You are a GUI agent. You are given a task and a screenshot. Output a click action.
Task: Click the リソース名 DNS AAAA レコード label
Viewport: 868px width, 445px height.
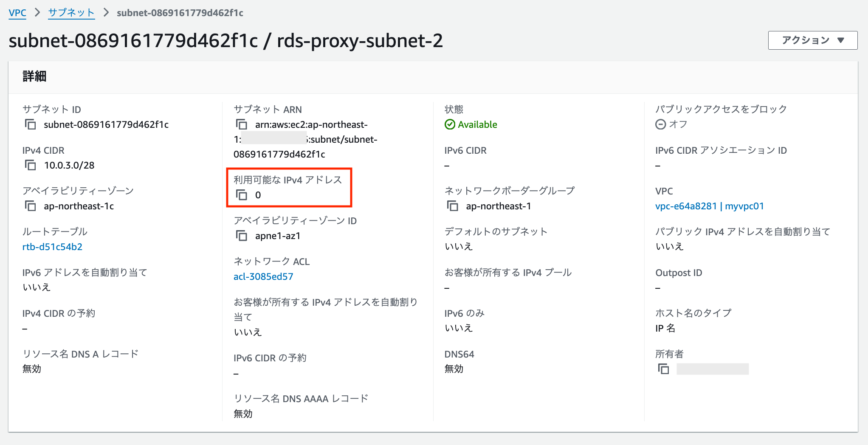[x=301, y=399]
